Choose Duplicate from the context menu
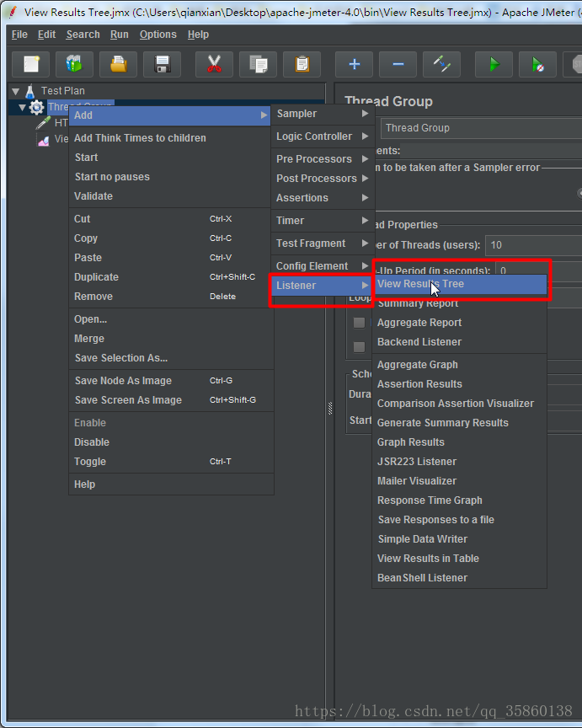Image resolution: width=582 pixels, height=728 pixels. (x=171, y=277)
